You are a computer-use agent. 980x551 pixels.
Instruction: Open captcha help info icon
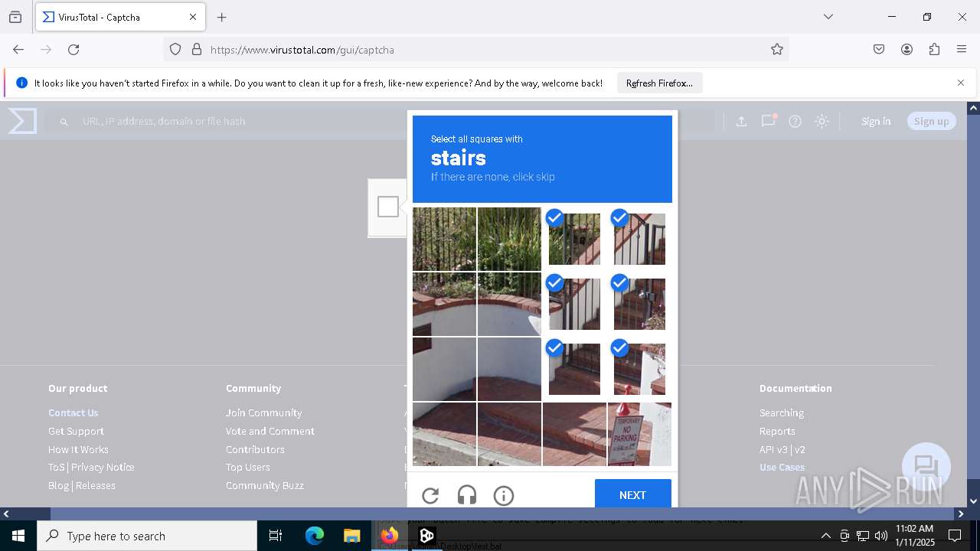point(504,496)
